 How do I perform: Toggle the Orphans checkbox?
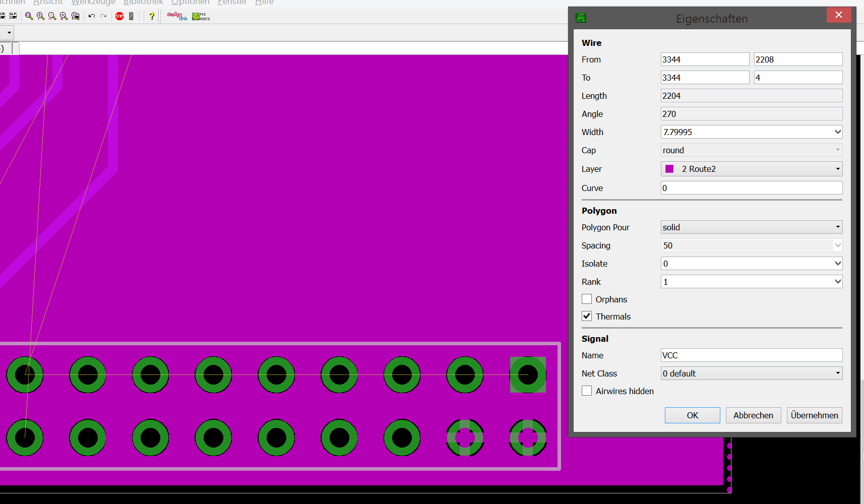587,299
